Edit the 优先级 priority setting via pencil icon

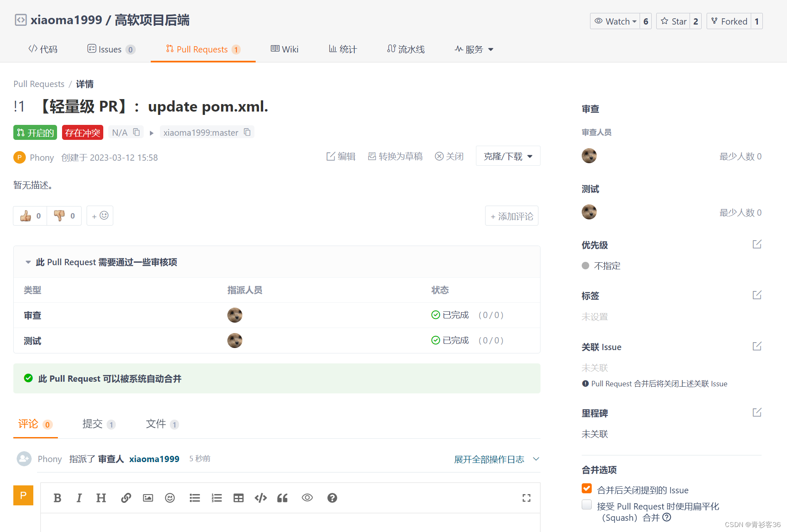click(x=757, y=244)
